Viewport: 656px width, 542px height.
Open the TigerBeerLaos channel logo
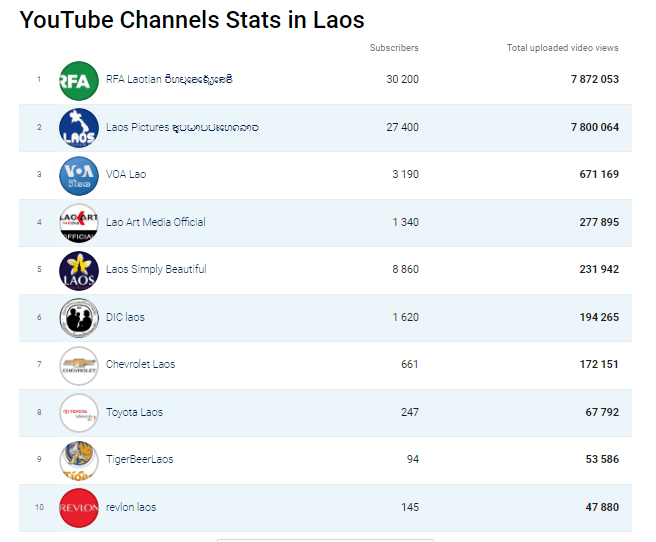click(x=79, y=460)
